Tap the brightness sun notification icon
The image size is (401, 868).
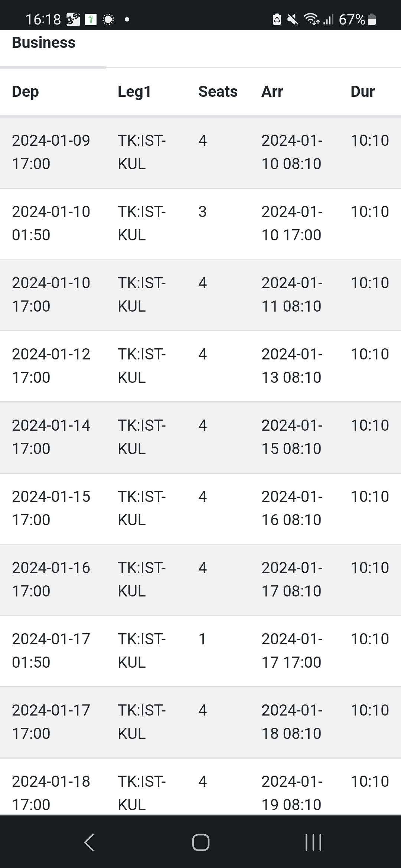tap(108, 19)
